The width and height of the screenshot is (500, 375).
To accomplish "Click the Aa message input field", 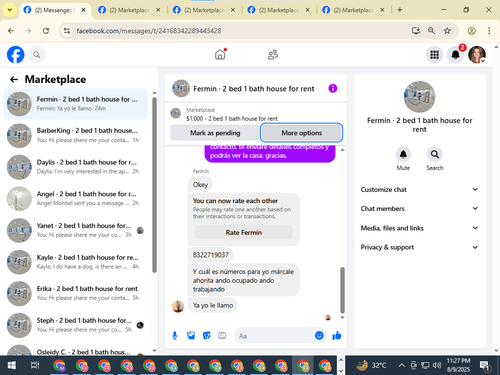I will point(281,336).
